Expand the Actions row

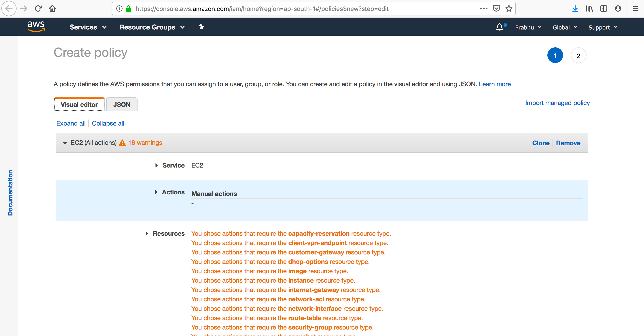tap(156, 192)
